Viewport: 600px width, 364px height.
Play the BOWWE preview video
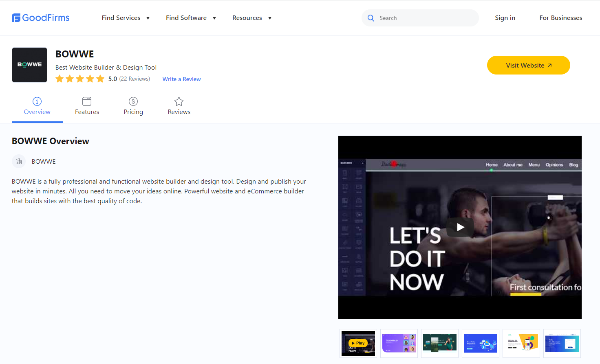[x=460, y=227]
